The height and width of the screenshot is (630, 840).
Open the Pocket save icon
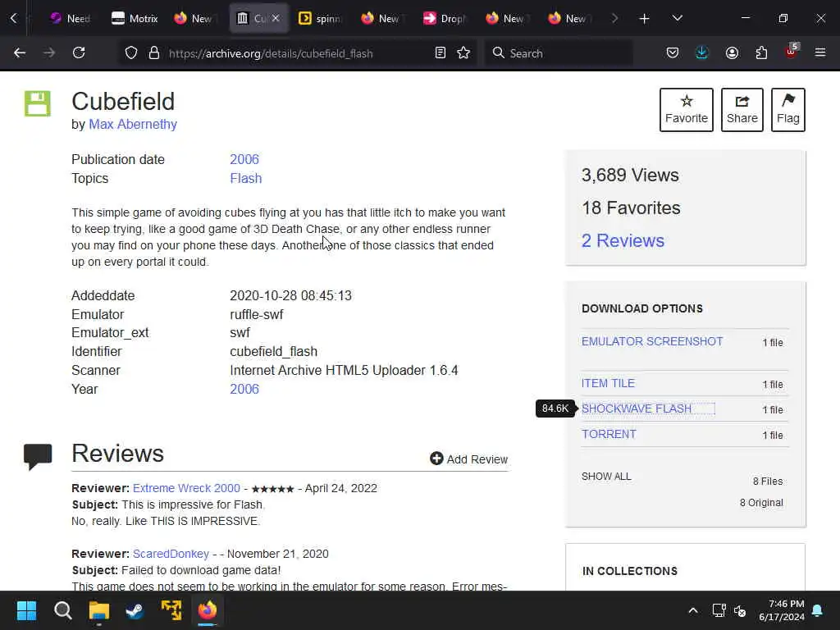673,52
